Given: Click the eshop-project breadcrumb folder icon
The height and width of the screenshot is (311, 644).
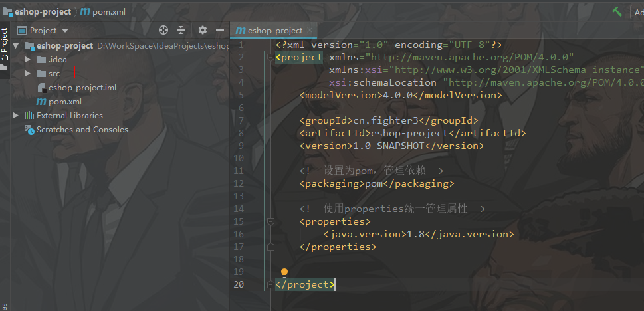Looking at the screenshot, I should (7, 12).
